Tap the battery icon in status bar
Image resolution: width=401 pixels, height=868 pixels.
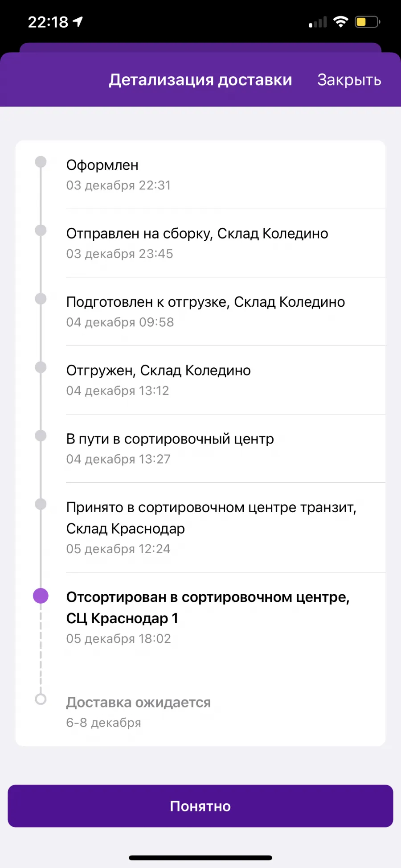(x=367, y=21)
